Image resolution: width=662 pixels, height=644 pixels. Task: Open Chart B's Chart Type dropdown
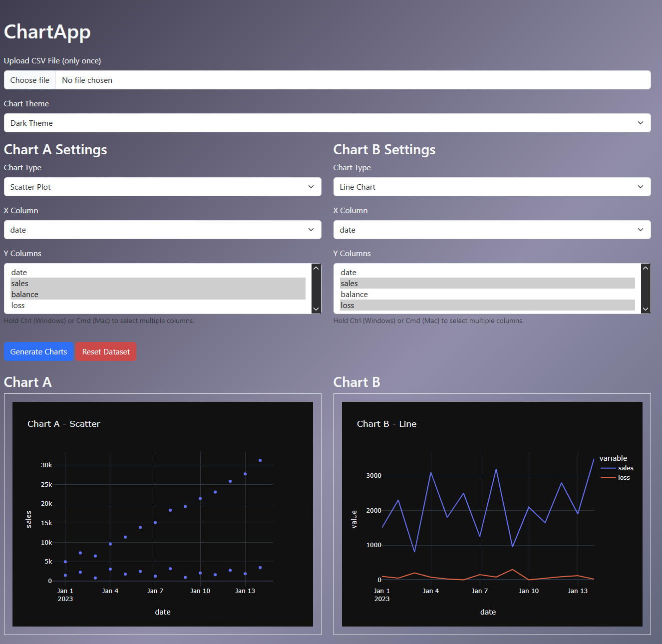point(492,187)
